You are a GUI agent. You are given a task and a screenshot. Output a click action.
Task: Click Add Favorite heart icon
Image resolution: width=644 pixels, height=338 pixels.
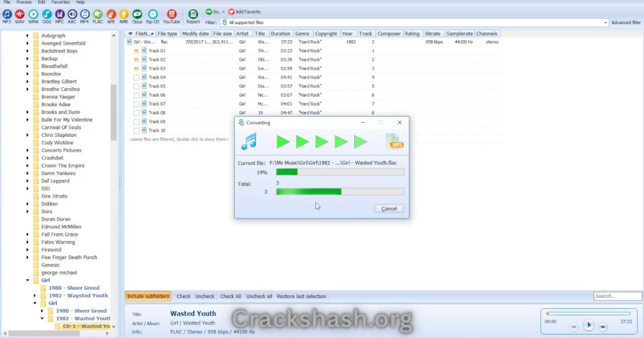[231, 11]
